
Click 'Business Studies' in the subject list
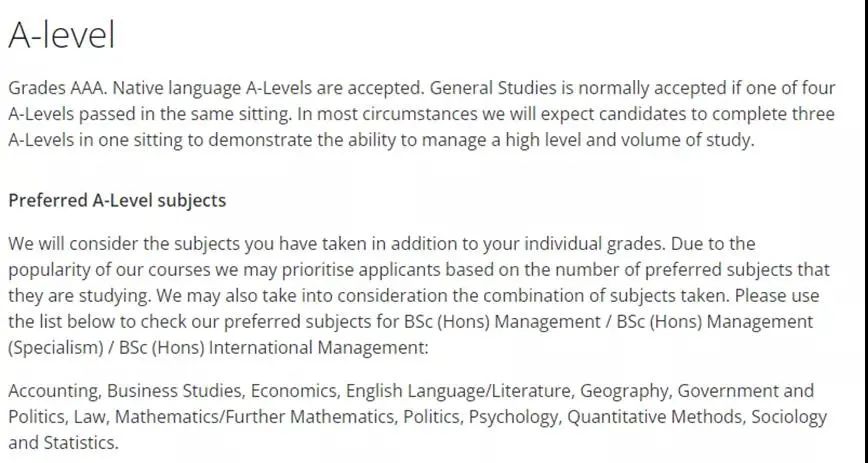click(x=175, y=391)
